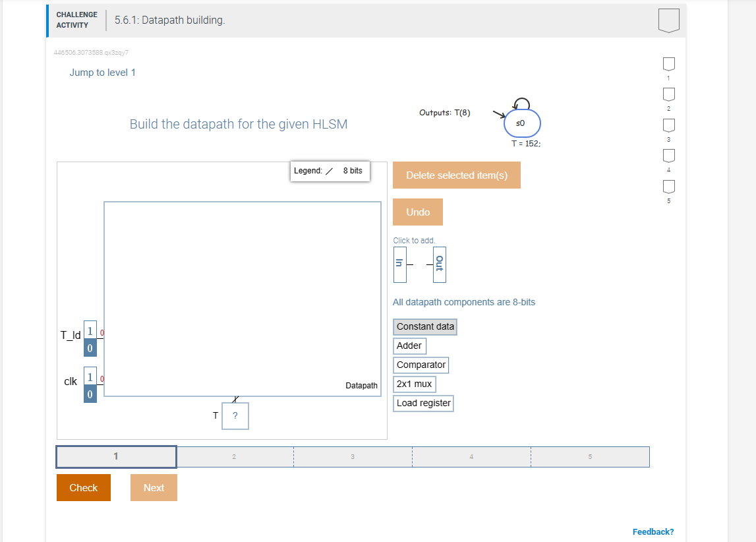This screenshot has height=542, width=756.
Task: Add an Adder component
Action: tap(409, 345)
